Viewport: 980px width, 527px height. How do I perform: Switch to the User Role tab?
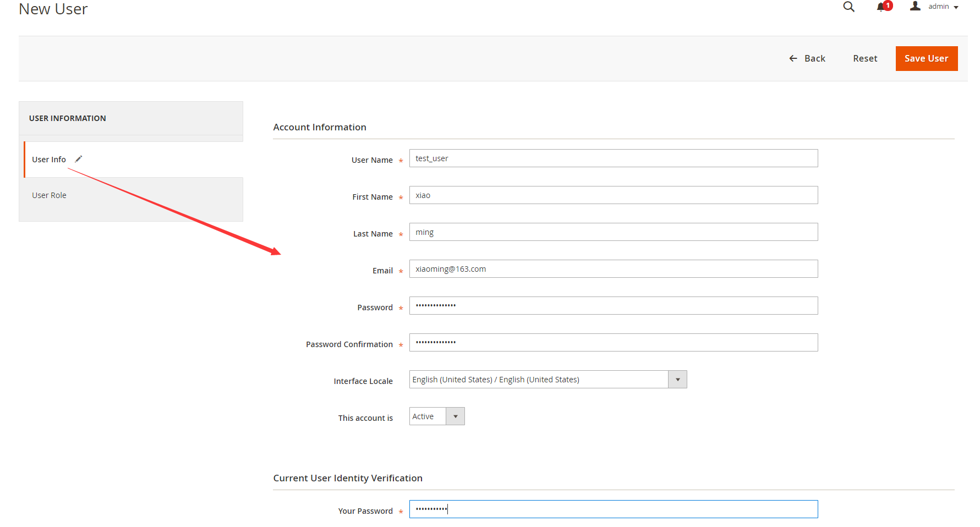(49, 195)
